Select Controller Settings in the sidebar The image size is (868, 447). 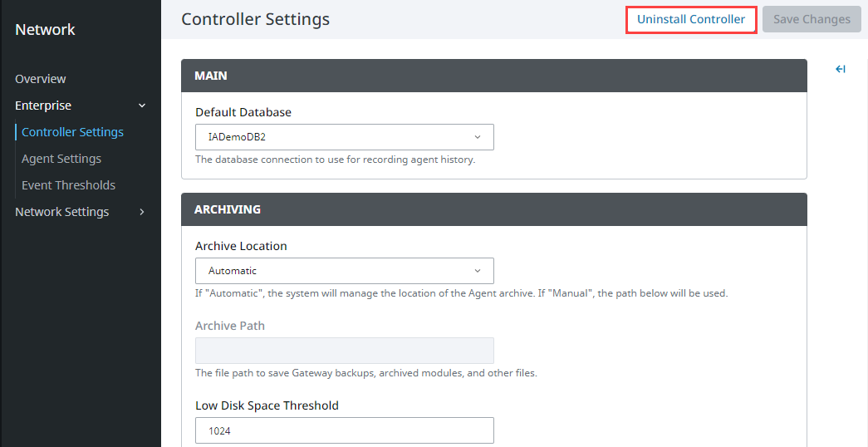(x=72, y=132)
